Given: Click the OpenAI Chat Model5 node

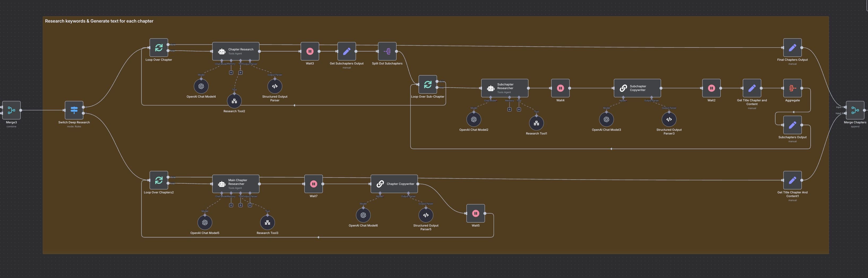Looking at the screenshot, I should pos(205,222).
